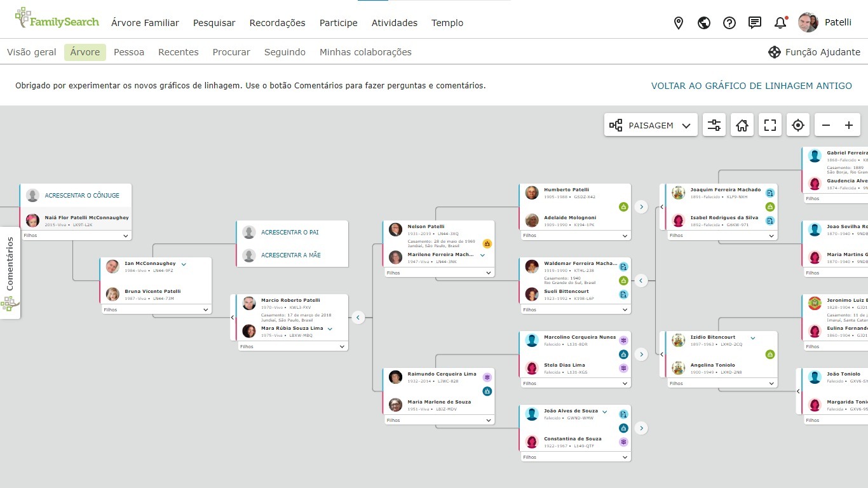
Task: Open the Pesquisar menu
Action: point(214,23)
